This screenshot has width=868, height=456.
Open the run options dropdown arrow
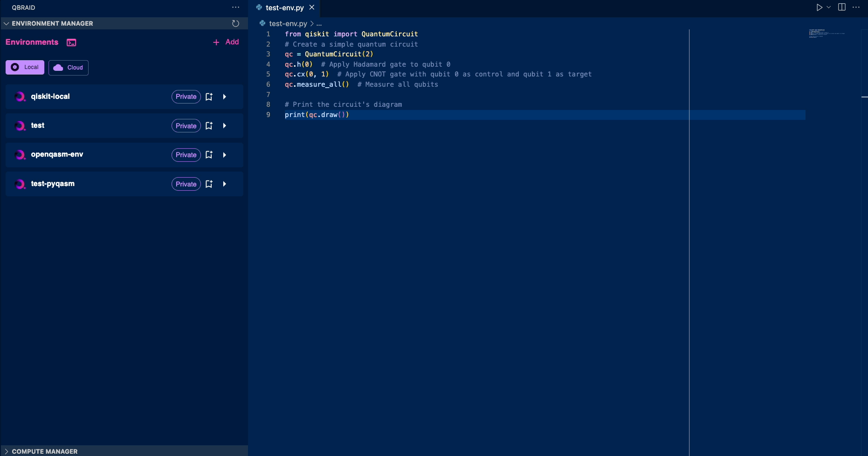828,7
